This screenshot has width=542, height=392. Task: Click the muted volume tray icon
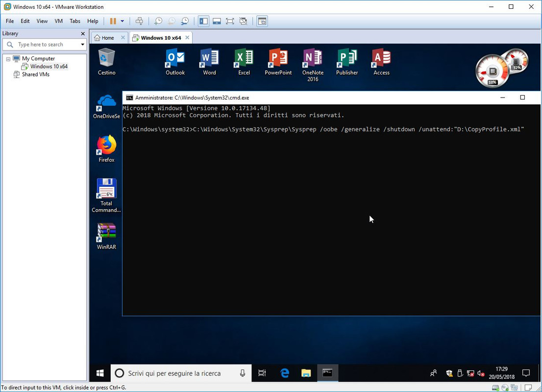(x=481, y=373)
